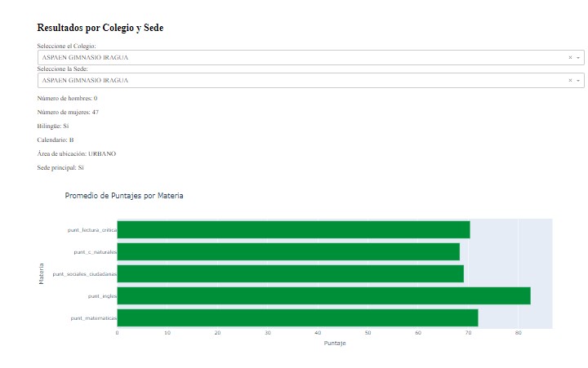Click the Área de ubicación: URBANO line
The height and width of the screenshot is (368, 588).
[x=77, y=154]
